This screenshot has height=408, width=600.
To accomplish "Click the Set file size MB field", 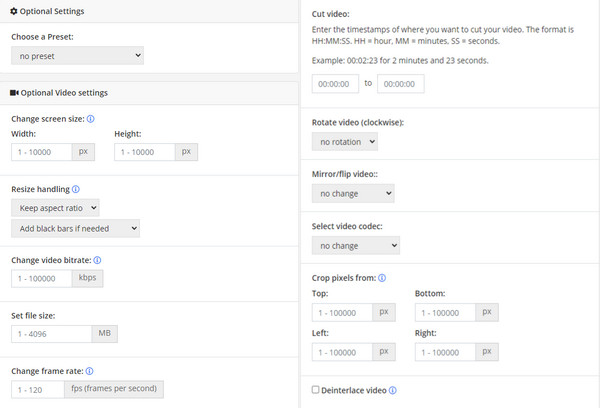I will click(x=52, y=334).
